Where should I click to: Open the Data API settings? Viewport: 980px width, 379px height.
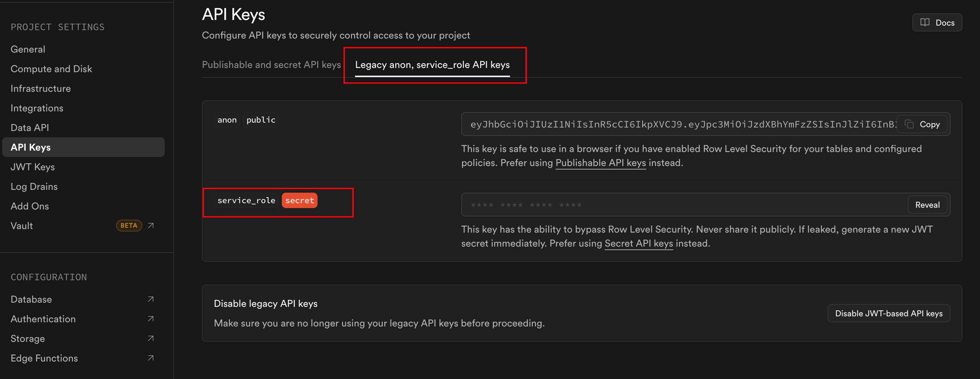[30, 128]
